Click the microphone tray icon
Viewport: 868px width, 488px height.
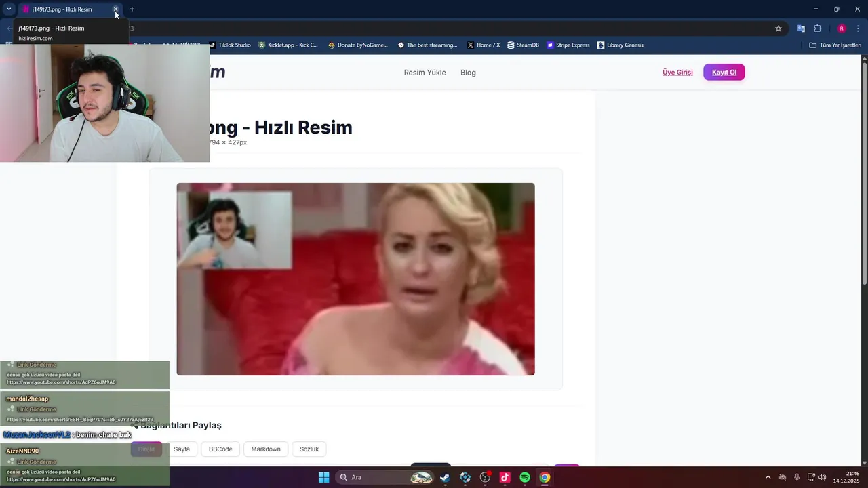click(x=797, y=477)
